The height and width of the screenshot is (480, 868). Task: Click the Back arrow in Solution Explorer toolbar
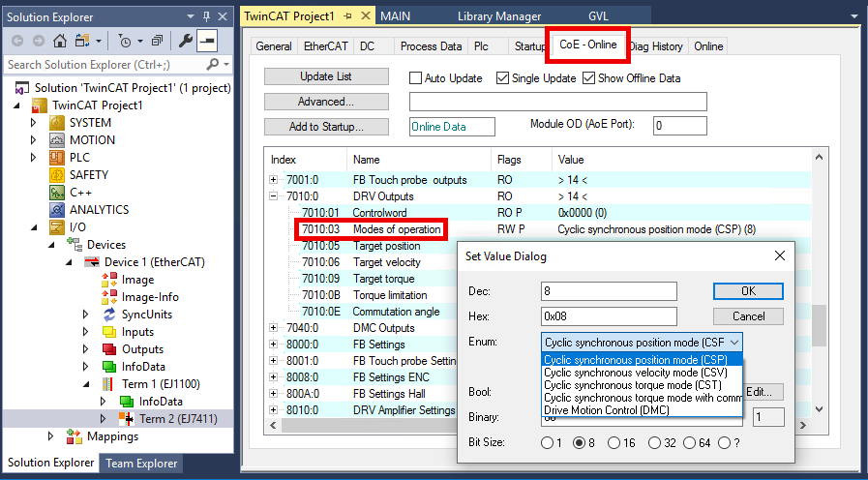pos(17,41)
